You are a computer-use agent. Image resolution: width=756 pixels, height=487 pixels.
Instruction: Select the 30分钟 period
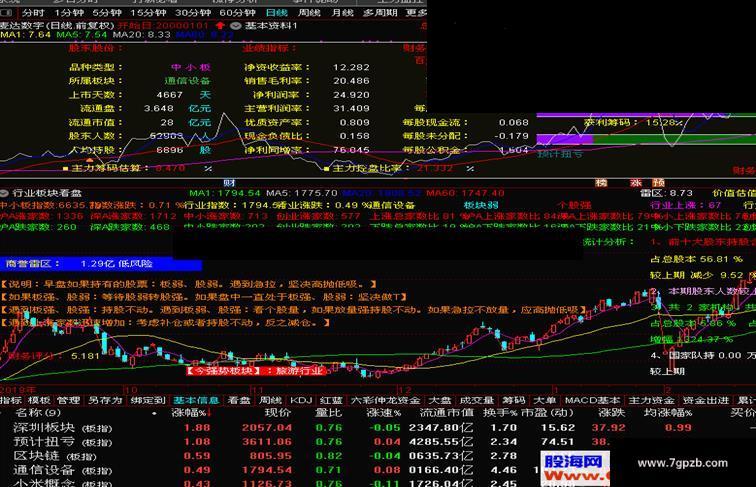[192, 13]
